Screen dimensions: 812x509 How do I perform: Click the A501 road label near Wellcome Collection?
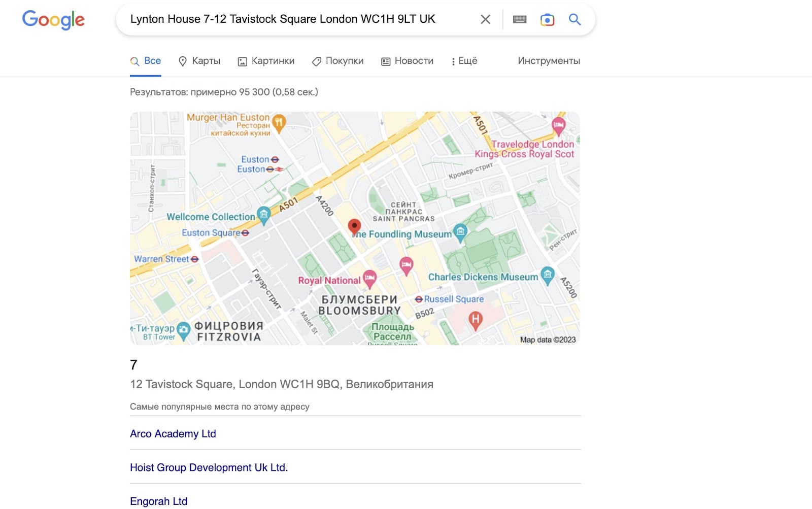[288, 205]
